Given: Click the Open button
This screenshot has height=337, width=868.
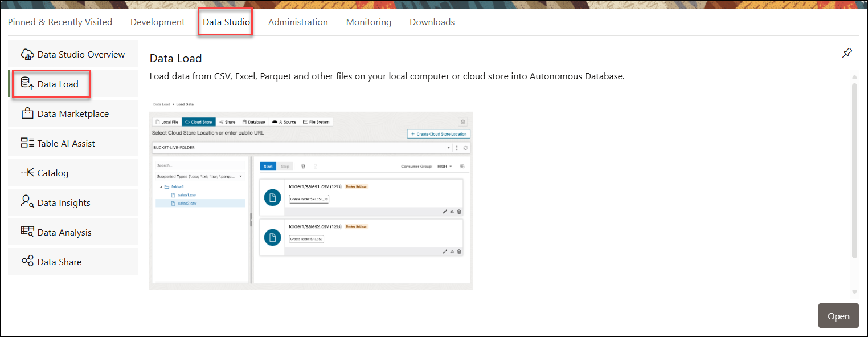Looking at the screenshot, I should click(x=838, y=316).
